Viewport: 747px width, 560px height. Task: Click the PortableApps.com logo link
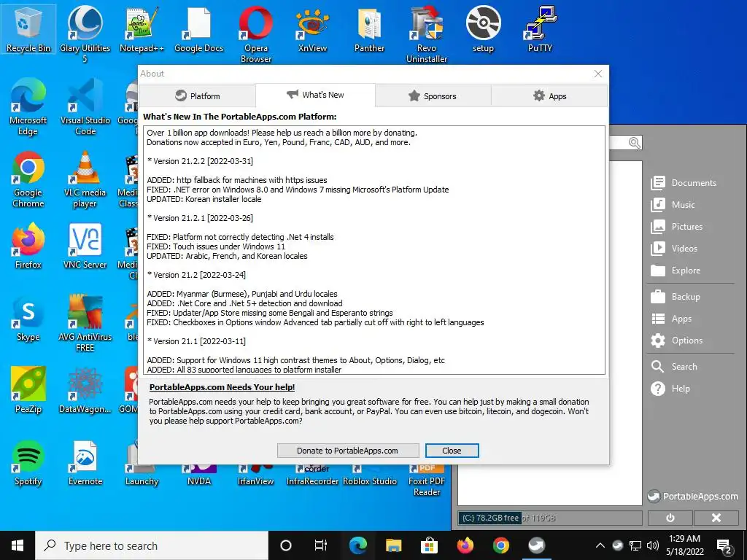(x=692, y=496)
